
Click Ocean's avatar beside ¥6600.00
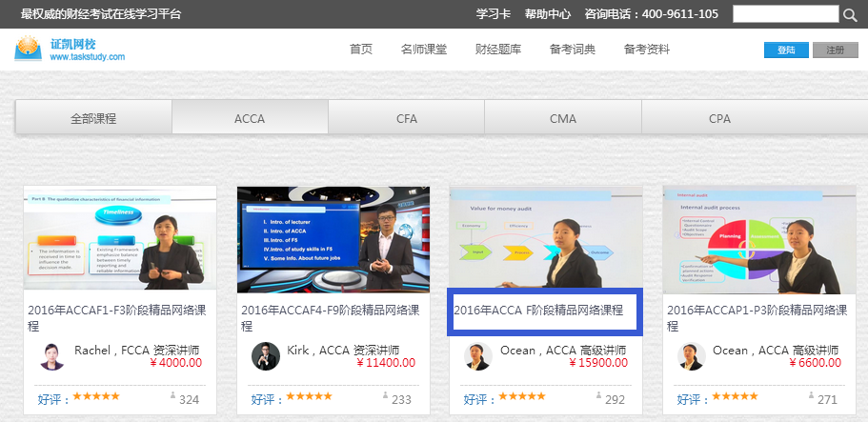(x=692, y=356)
